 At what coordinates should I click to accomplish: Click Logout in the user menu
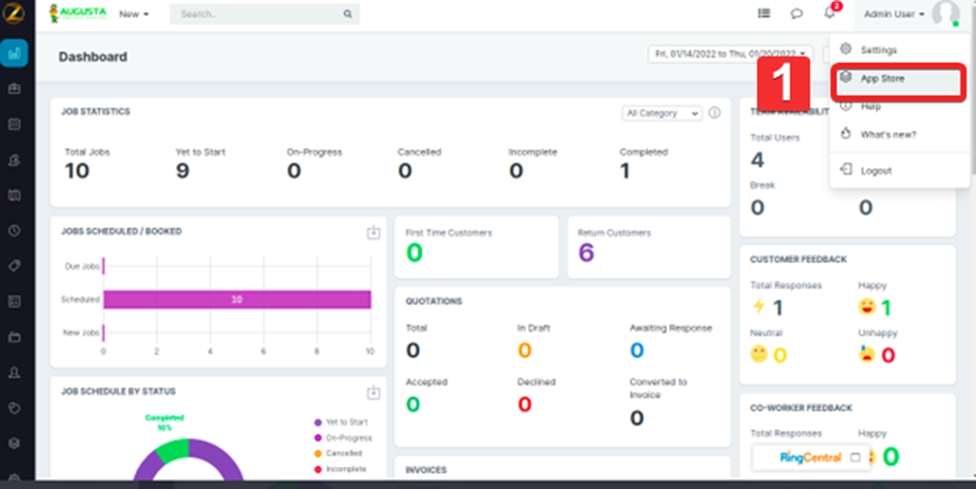click(x=876, y=171)
